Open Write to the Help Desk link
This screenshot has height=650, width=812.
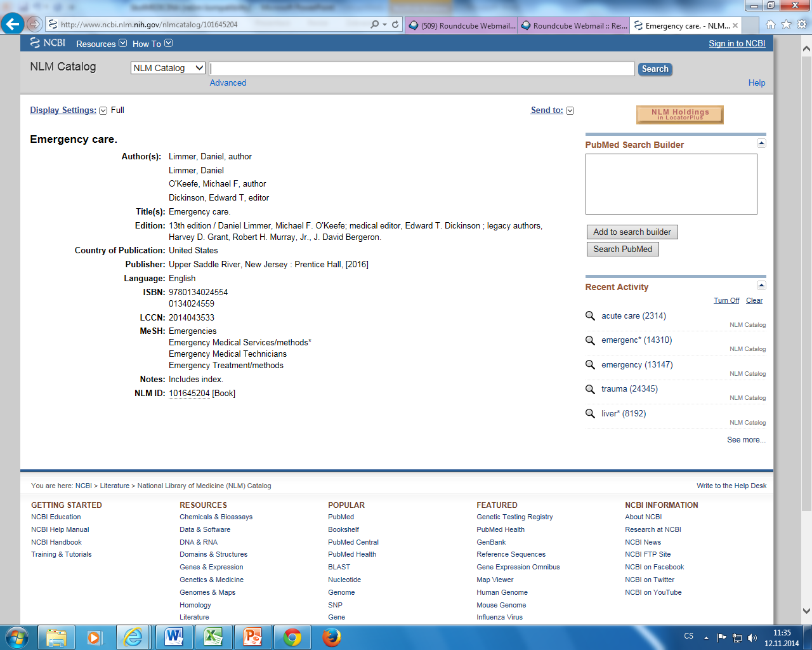point(731,486)
